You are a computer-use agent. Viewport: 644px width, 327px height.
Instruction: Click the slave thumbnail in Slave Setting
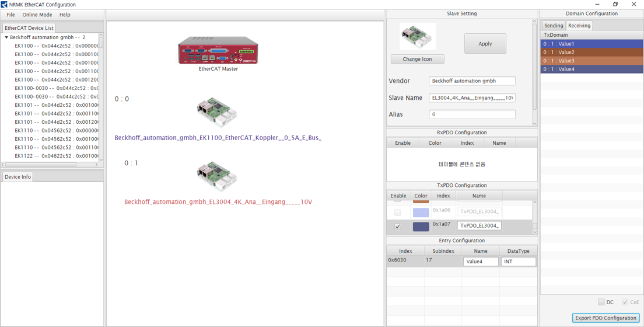[417, 37]
